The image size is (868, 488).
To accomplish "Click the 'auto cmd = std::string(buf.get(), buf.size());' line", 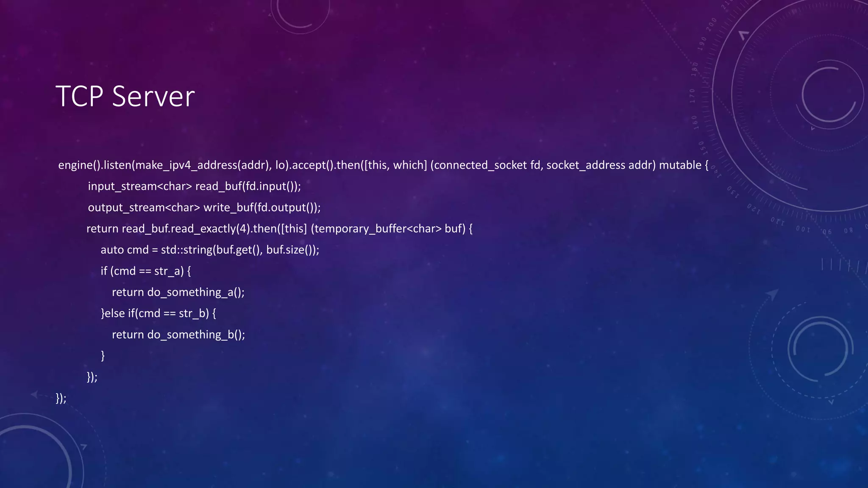I will click(x=210, y=250).
